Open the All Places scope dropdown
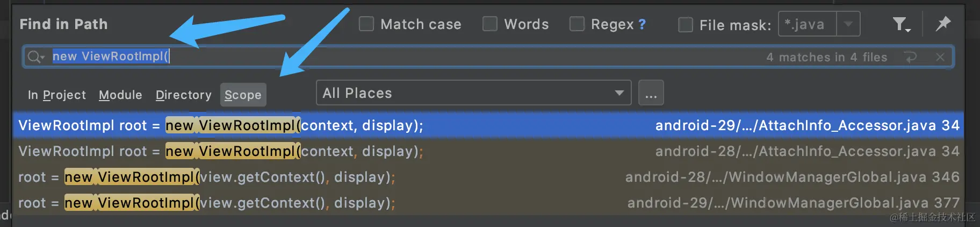 point(473,93)
